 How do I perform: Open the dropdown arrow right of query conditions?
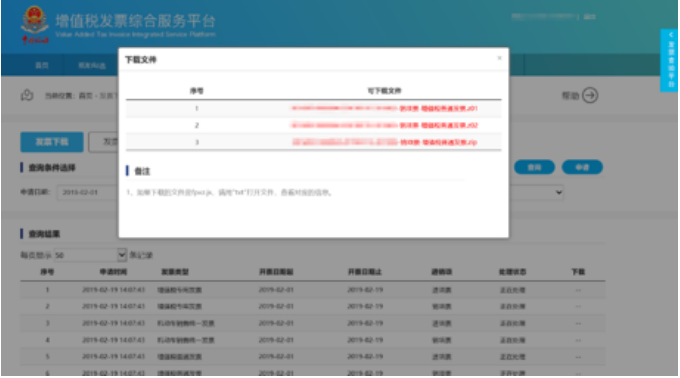click(x=559, y=192)
